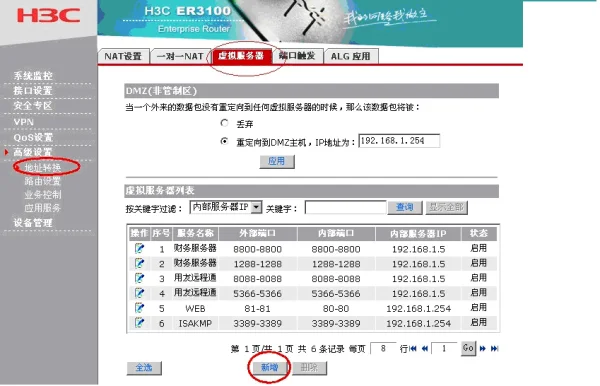Image resolution: width=600 pixels, height=386 pixels.
Task: Open 设备管理 in sidebar menu
Action: point(33,223)
